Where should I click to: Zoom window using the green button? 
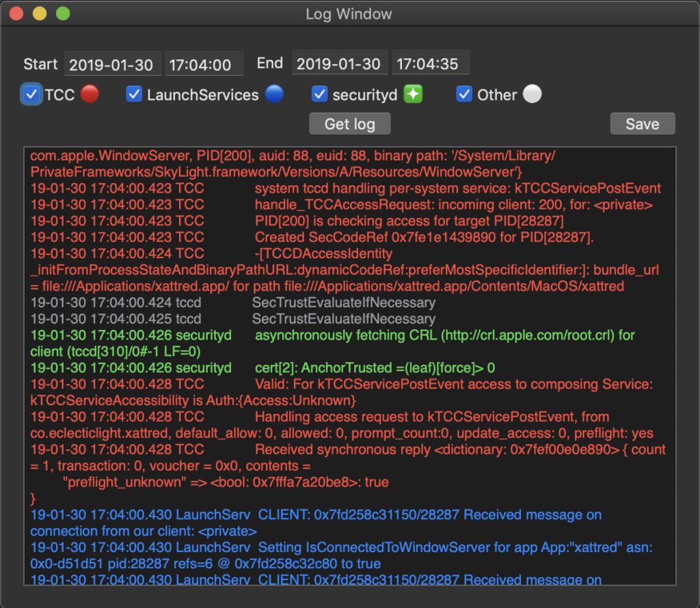[x=63, y=14]
